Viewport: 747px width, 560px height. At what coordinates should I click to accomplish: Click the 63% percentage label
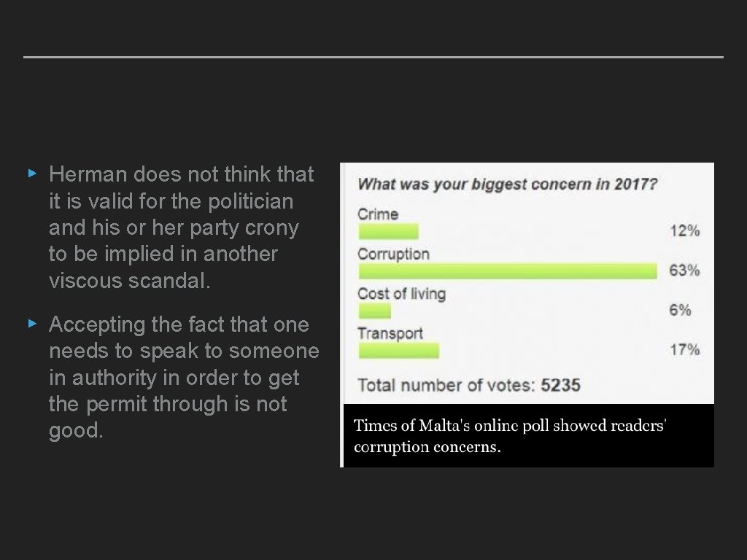(x=684, y=271)
